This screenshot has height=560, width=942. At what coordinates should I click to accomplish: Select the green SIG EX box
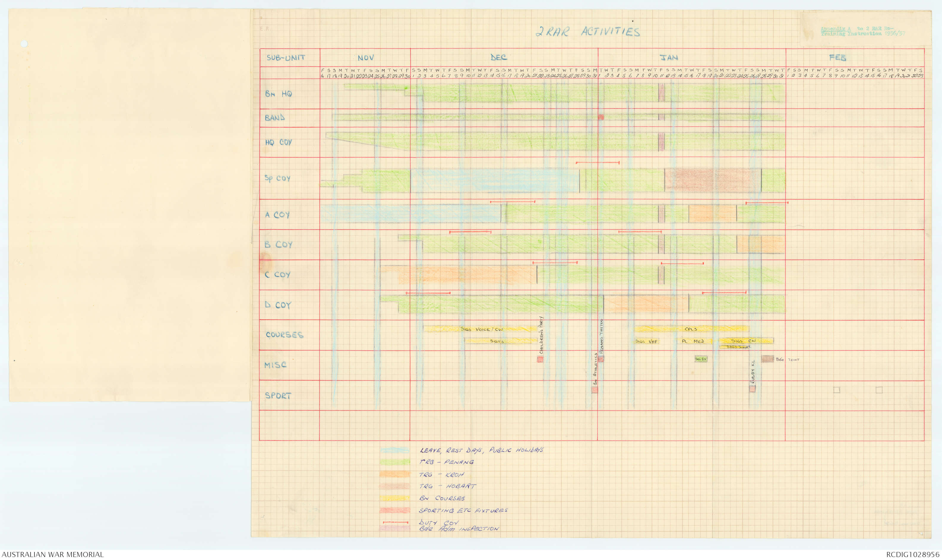point(701,359)
